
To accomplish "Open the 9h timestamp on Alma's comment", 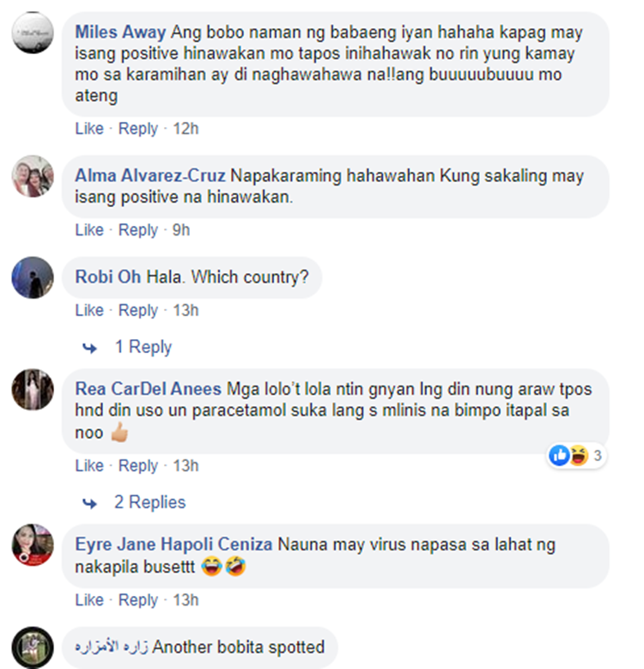I will click(181, 230).
